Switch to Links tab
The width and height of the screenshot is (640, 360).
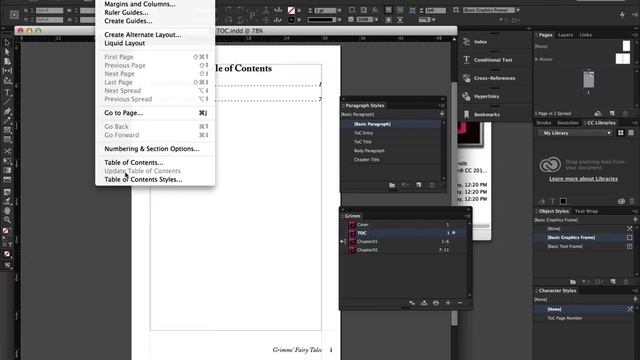(x=585, y=35)
